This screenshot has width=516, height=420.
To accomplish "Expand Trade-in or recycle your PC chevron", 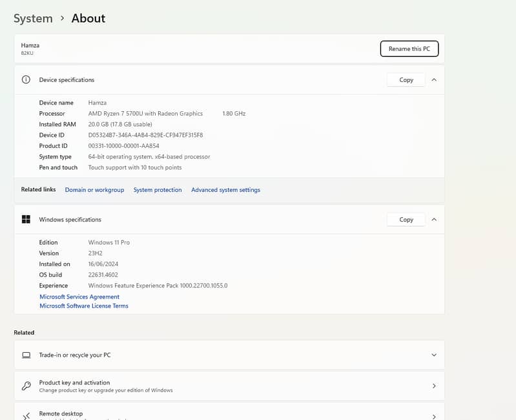I will (434, 355).
